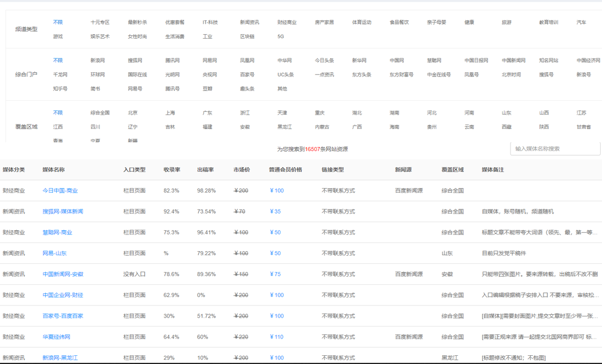Choose 体育运动 in channel filters

point(362,22)
